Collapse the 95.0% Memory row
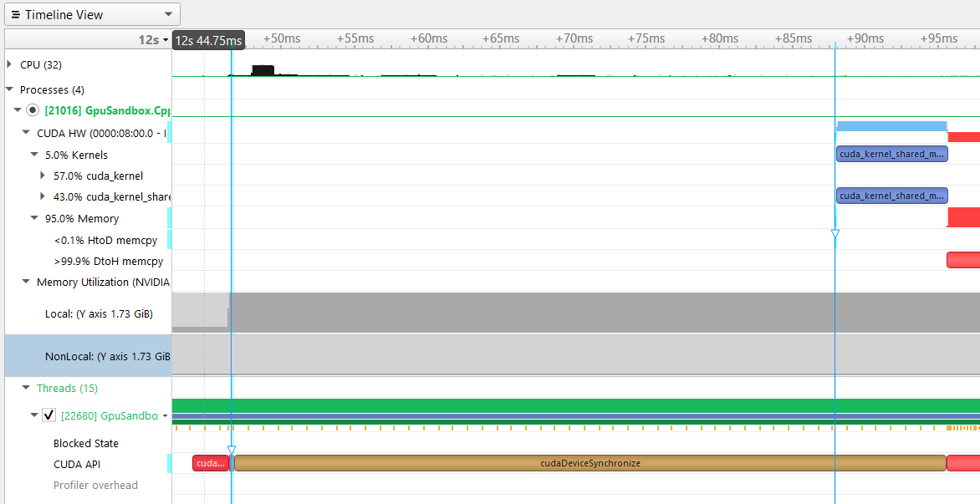This screenshot has width=980, height=504. (x=34, y=218)
